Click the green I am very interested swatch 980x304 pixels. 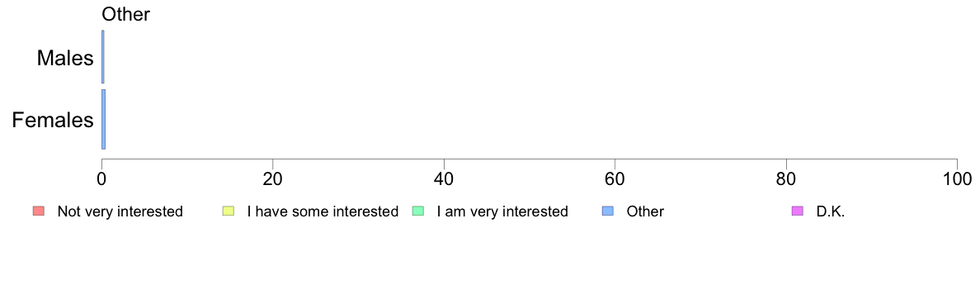(x=418, y=211)
